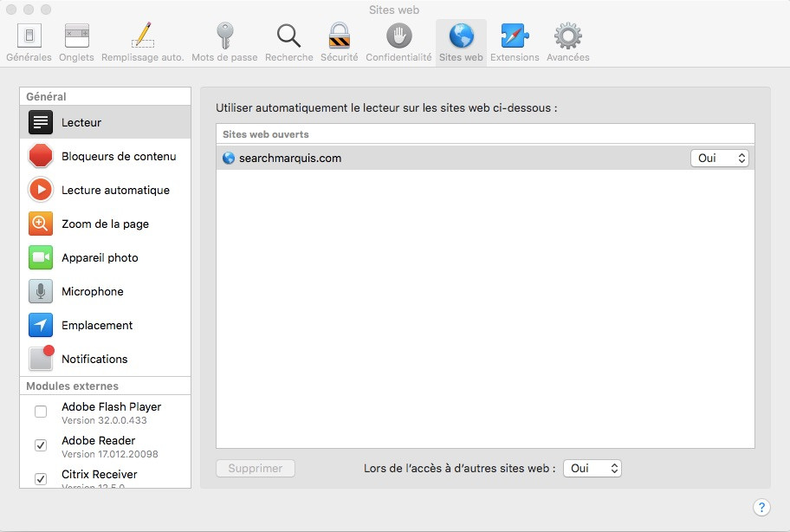Click the Recherche magnifier icon

288,41
